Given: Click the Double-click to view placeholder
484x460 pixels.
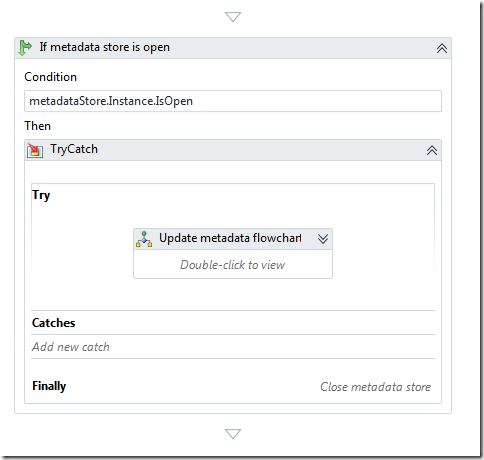Looking at the screenshot, I should [233, 265].
